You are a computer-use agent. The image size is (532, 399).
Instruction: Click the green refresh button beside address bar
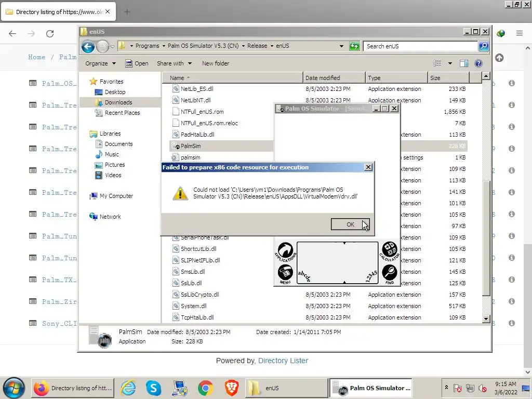[354, 46]
